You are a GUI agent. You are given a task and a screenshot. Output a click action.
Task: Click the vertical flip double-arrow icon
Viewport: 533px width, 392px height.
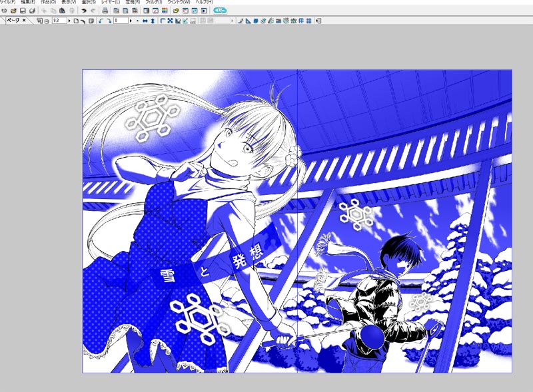[153, 21]
